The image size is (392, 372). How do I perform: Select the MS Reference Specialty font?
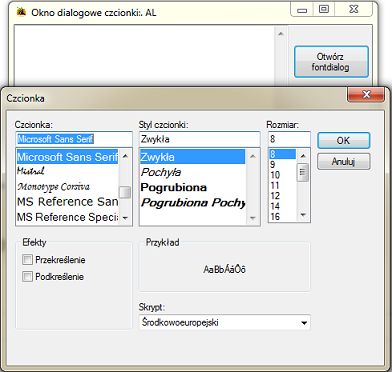point(68,217)
